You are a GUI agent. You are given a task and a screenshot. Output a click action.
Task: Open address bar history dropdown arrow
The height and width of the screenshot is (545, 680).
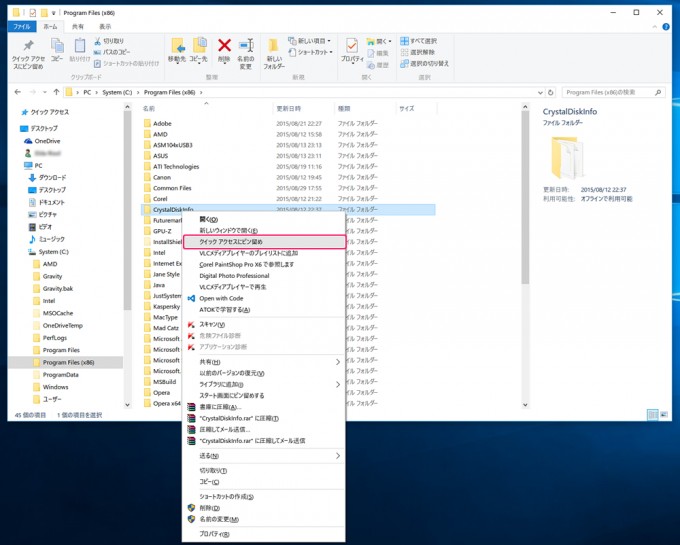(540, 92)
